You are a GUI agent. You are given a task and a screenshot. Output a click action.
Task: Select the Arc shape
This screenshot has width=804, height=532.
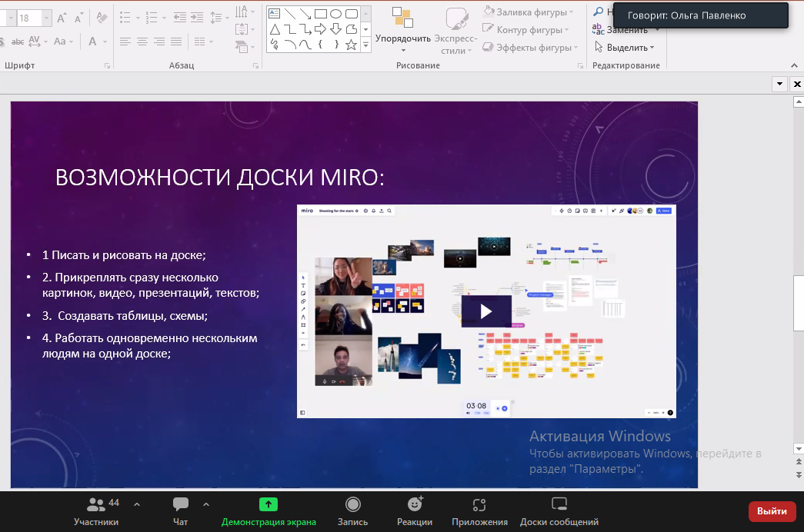(290, 45)
